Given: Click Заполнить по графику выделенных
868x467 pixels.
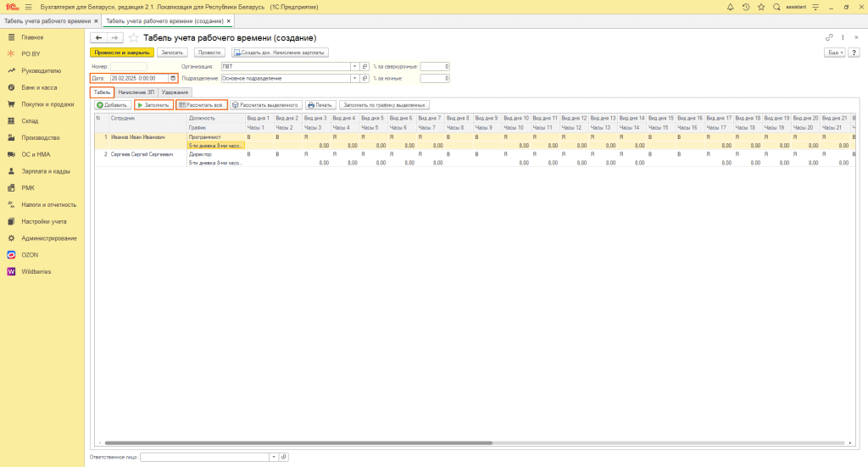Looking at the screenshot, I should click(x=384, y=105).
